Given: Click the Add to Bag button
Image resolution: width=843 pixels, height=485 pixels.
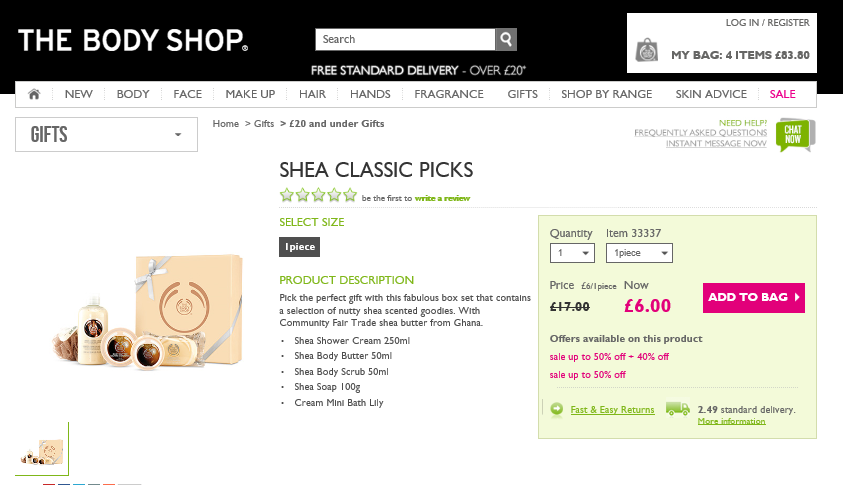Looking at the screenshot, I should 754,297.
